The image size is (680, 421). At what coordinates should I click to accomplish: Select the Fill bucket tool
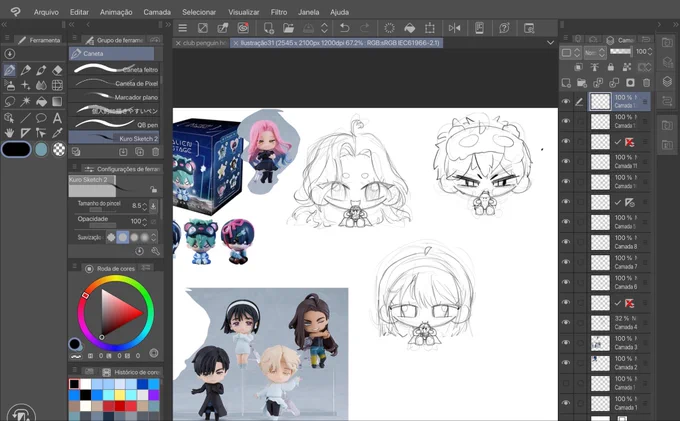tap(41, 101)
